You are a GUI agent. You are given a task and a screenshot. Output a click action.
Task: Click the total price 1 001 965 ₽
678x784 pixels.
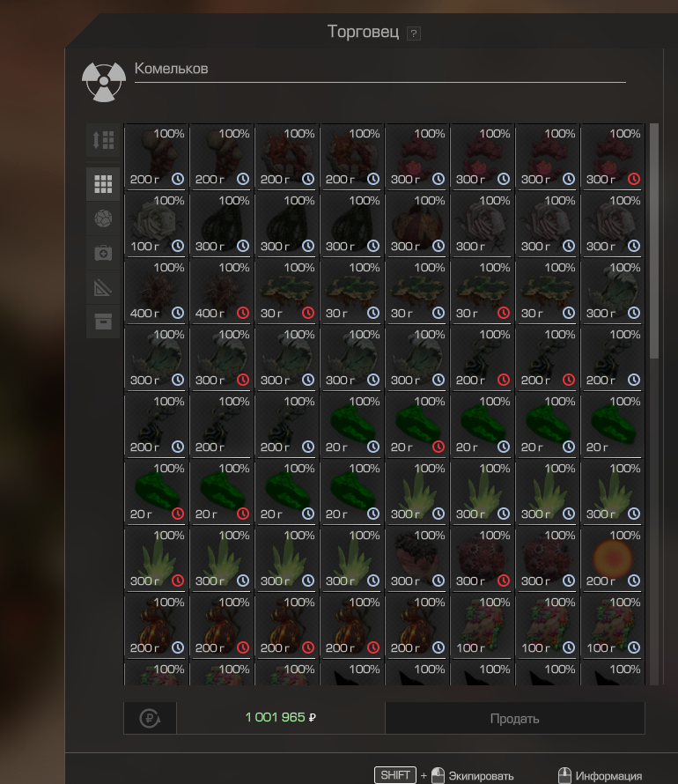280,718
